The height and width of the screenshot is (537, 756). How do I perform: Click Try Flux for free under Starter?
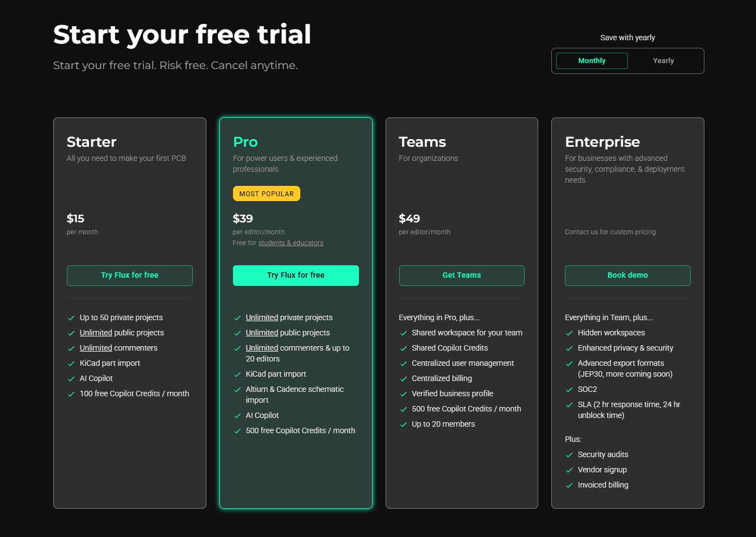point(130,276)
